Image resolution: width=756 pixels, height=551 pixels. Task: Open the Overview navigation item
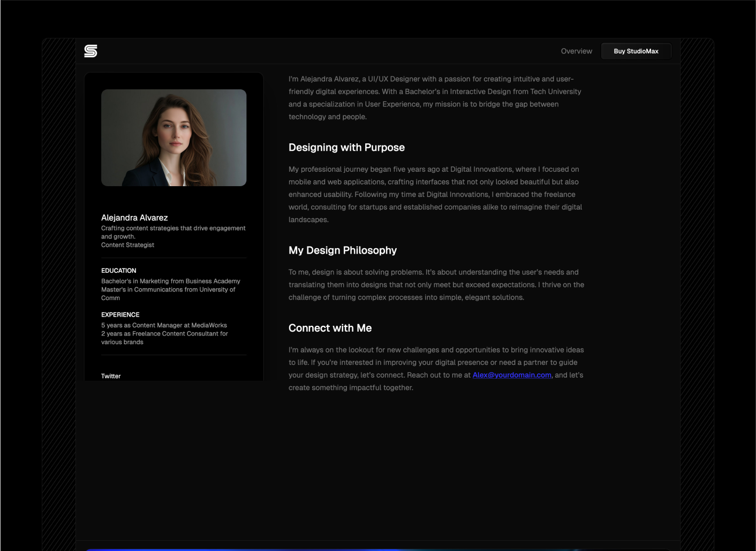(x=577, y=51)
